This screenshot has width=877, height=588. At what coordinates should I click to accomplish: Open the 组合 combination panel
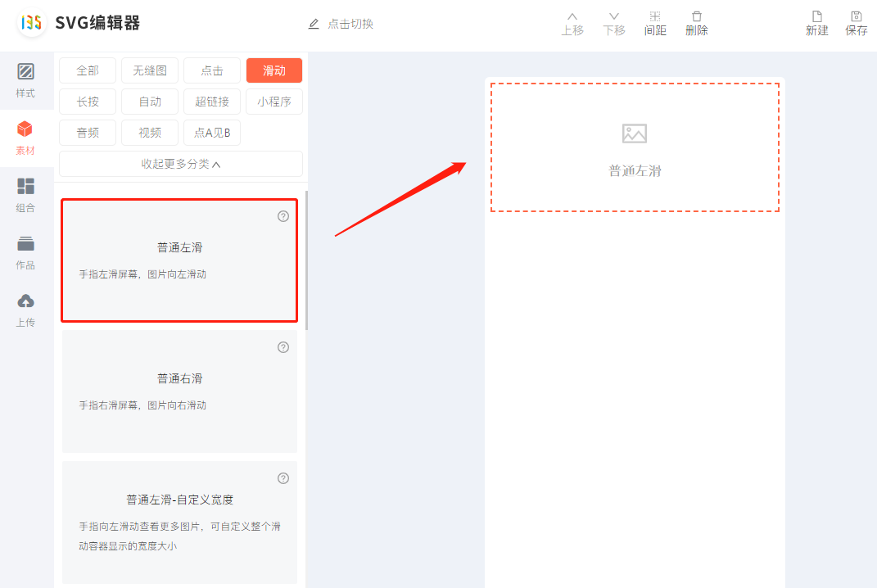pyautogui.click(x=25, y=195)
